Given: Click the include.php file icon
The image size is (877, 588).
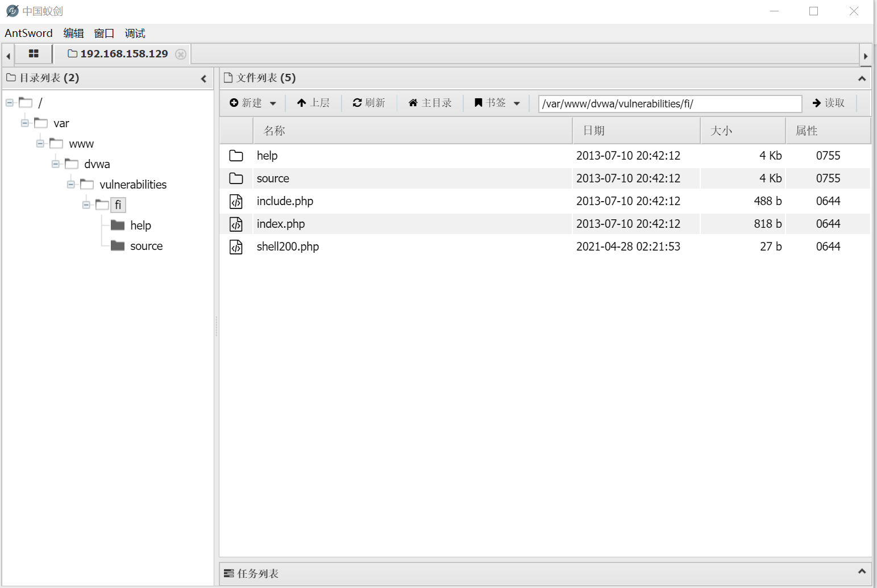Looking at the screenshot, I should pos(236,201).
